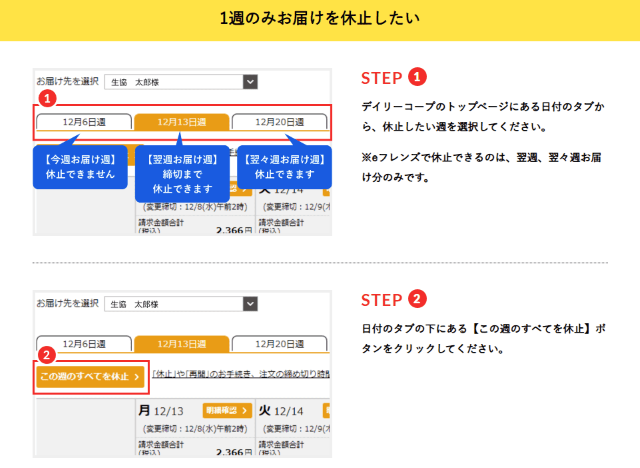
Task: Click the red circled 2 beside the STEP heading
Action: pyautogui.click(x=418, y=299)
